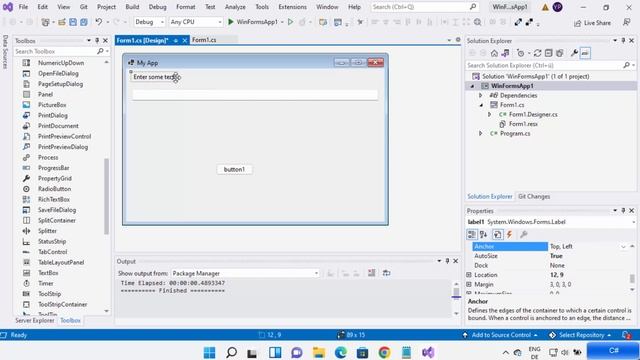The height and width of the screenshot is (360, 640).
Task: Pin the Toolbox panel with auto-hide pin
Action: (x=97, y=41)
